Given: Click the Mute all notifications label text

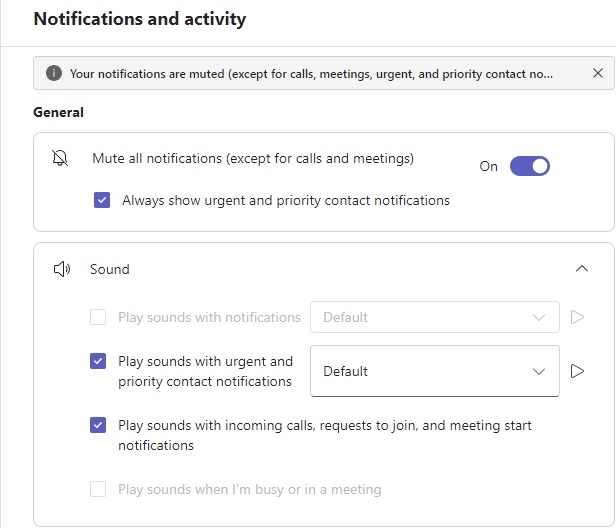Looking at the screenshot, I should 253,158.
